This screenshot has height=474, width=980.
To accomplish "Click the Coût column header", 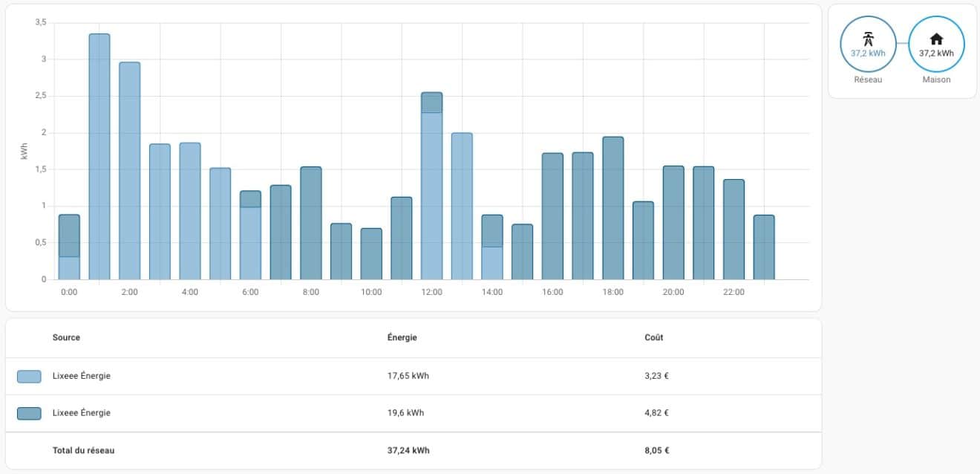I will 653,337.
